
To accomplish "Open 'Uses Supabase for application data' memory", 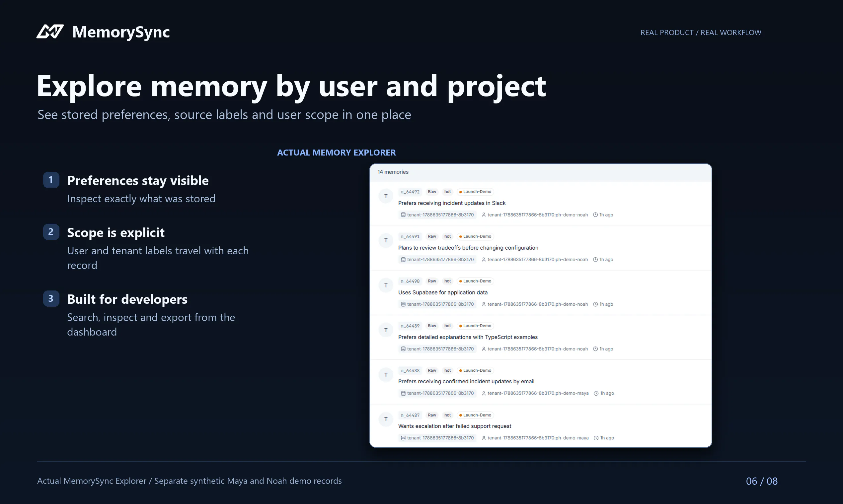I will pyautogui.click(x=443, y=292).
